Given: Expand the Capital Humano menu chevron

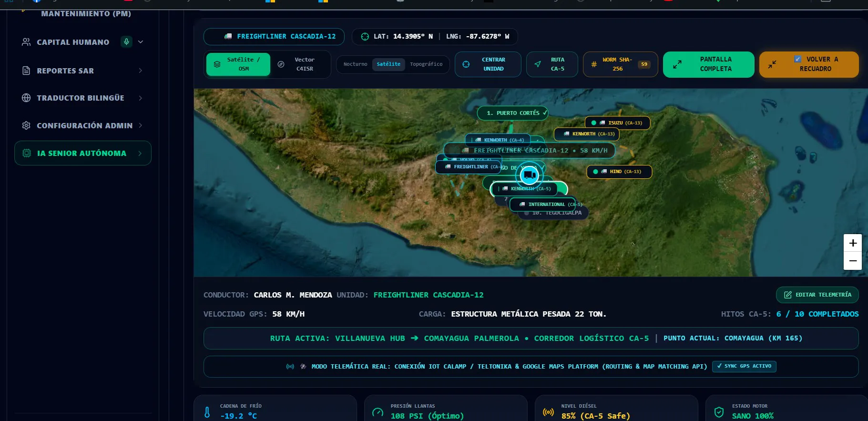Looking at the screenshot, I should point(141,42).
